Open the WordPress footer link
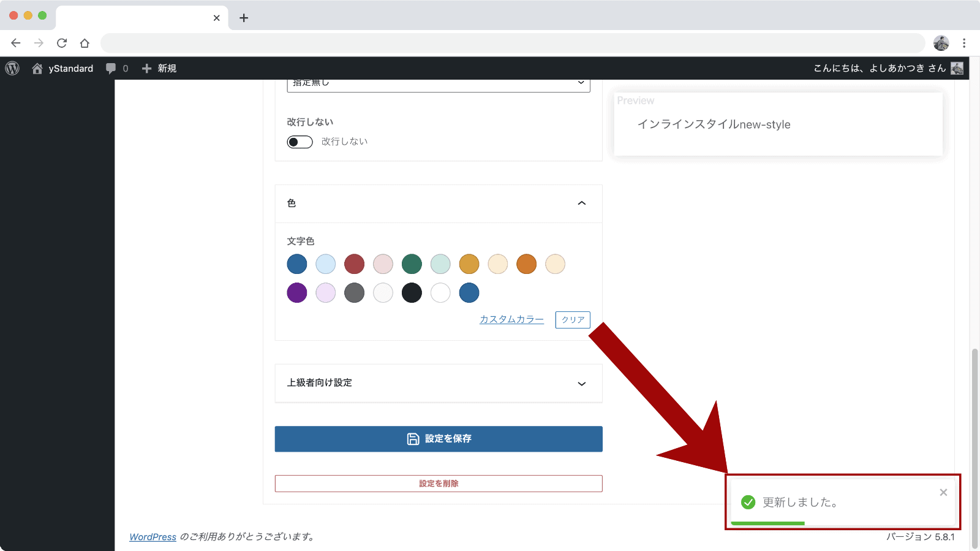 [153, 537]
